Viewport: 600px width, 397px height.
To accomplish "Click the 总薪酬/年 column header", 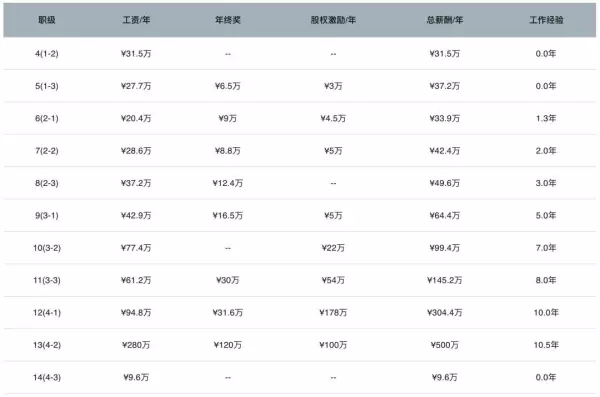I will (445, 20).
